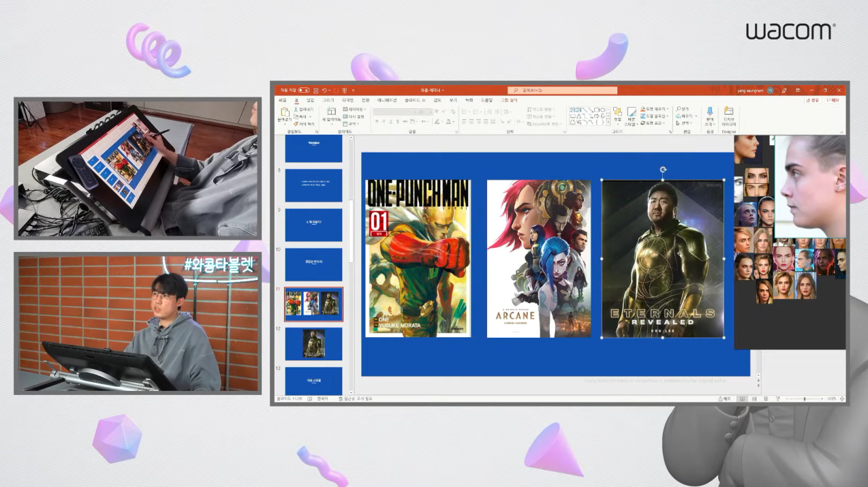Open 도형 효과 Shape Effects dropdown
Screen dimensions: 868x487
653,123
